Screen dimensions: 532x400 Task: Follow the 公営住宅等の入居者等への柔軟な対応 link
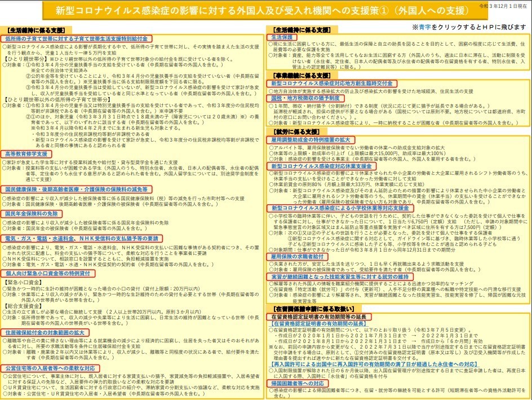50,368
